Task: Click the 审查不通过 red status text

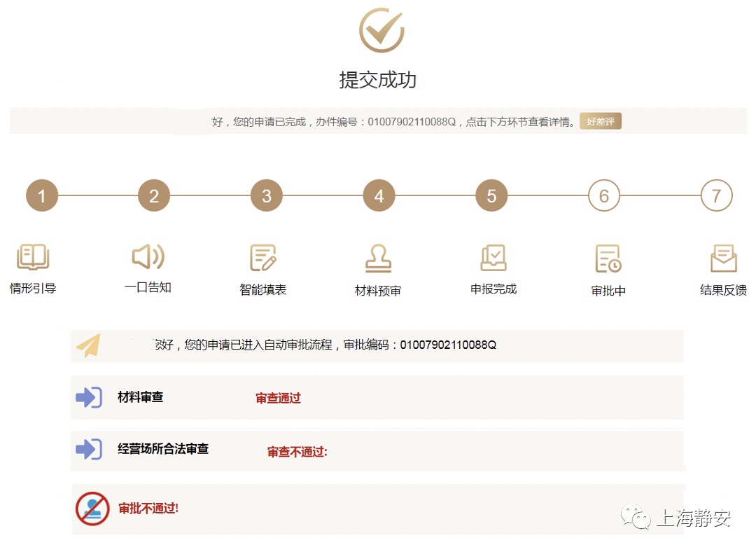Action: coord(297,453)
